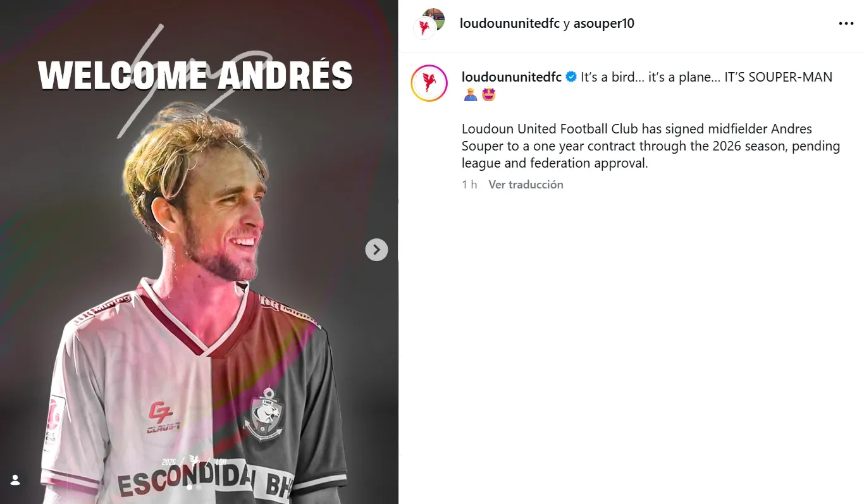Image resolution: width=864 pixels, height=504 pixels.
Task: Open loudoununitedfc story ring avatar beside caption
Action: click(x=429, y=83)
